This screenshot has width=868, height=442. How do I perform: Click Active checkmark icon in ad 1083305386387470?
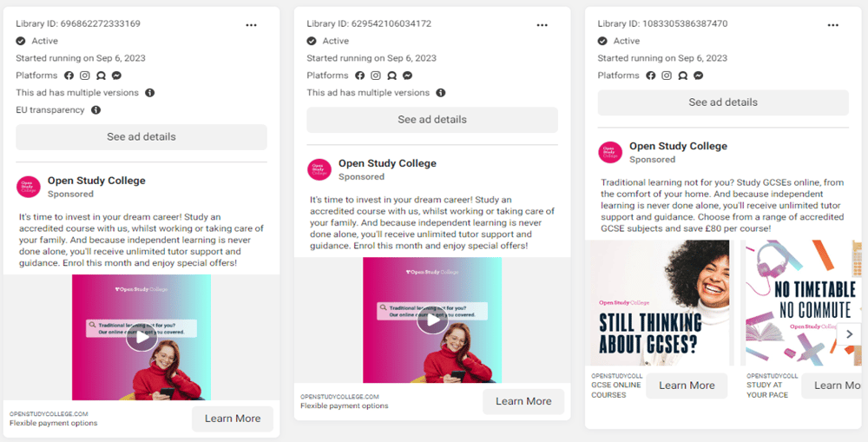[x=602, y=41]
